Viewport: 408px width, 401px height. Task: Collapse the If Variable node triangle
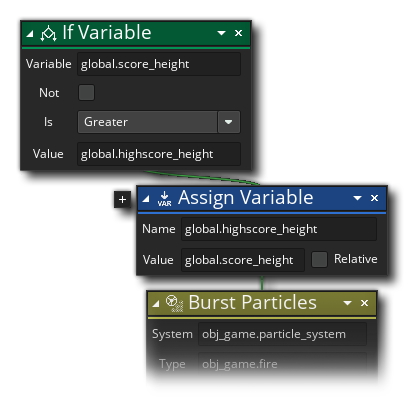pyautogui.click(x=30, y=33)
